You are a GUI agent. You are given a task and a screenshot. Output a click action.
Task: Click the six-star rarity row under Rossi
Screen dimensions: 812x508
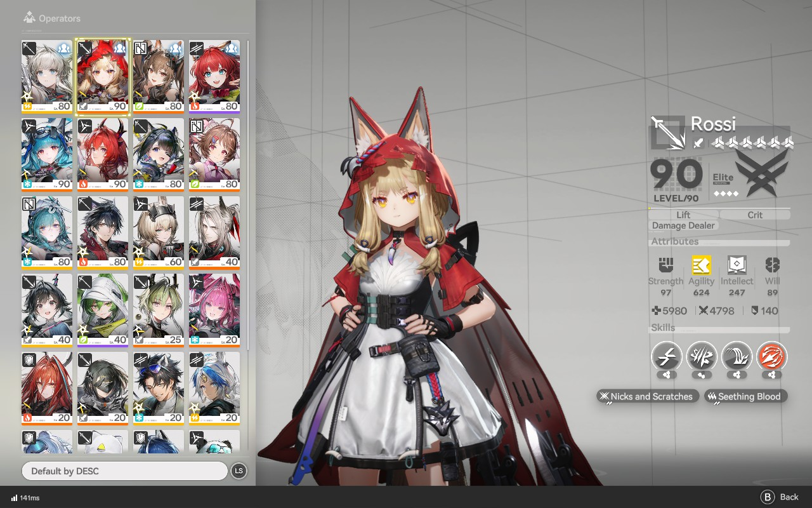[752, 143]
